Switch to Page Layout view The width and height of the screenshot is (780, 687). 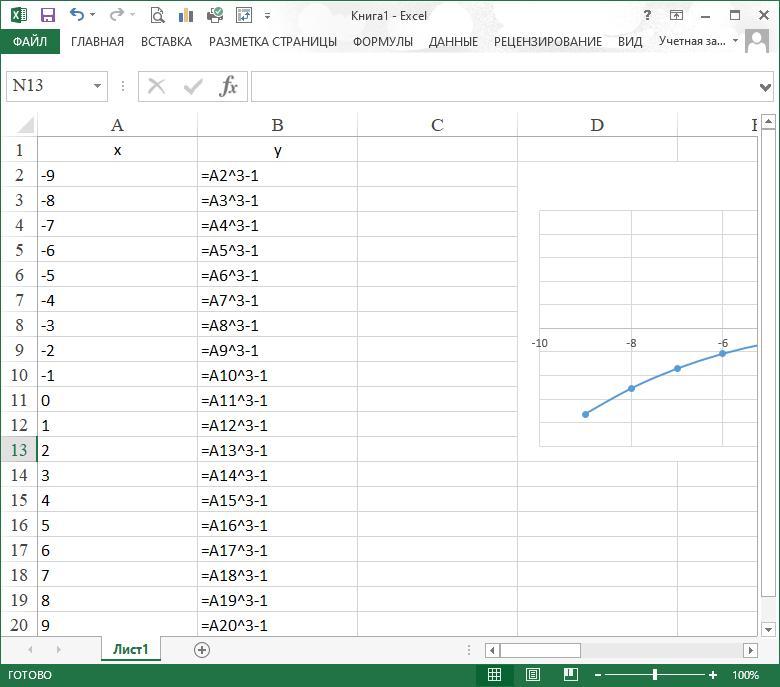pos(533,675)
